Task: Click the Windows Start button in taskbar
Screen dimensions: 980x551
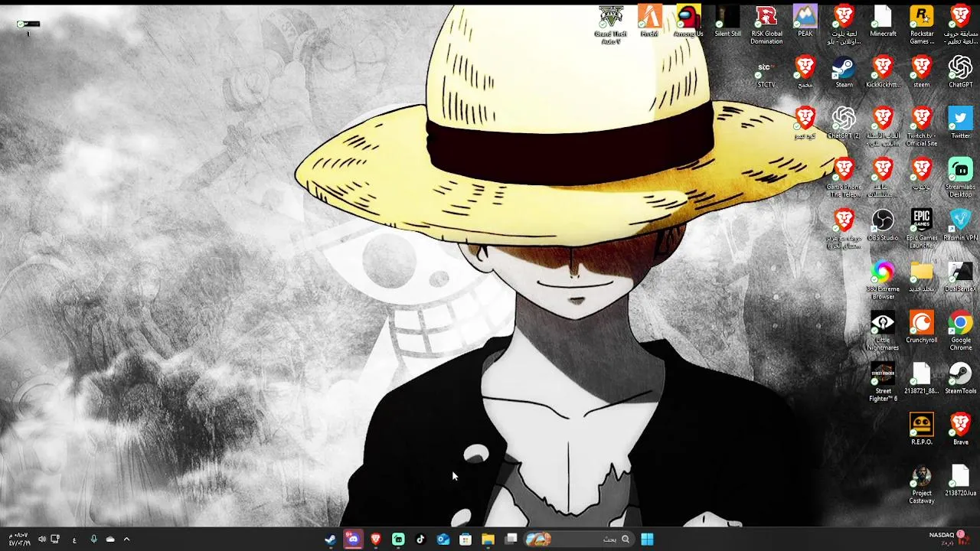Action: tap(647, 539)
